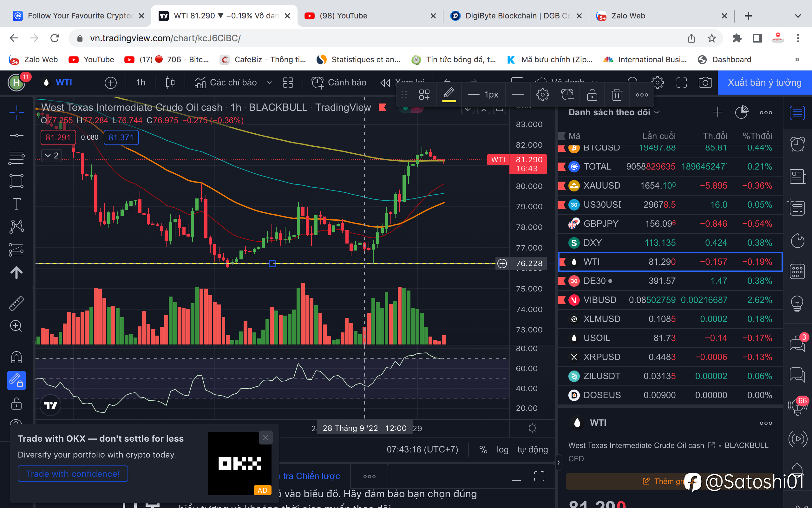Screen dimensions: 812x508
Task: Open the indicators list Các chỉ báo
Action: tap(226, 82)
